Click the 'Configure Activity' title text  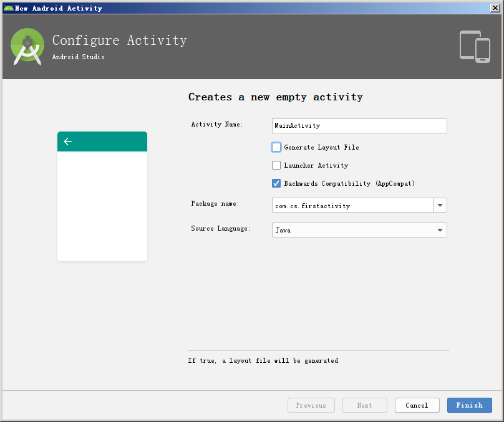(x=120, y=41)
